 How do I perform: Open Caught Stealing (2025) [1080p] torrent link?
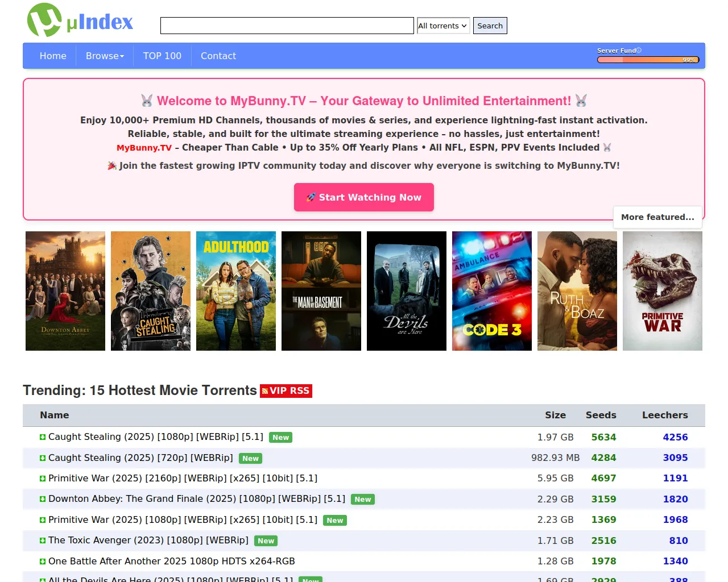coord(156,436)
